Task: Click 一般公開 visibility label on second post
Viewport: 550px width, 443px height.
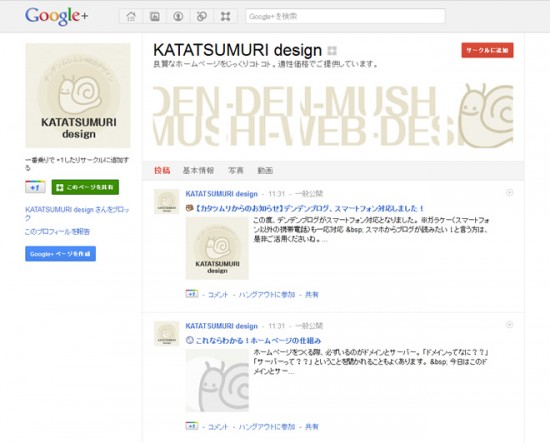Action: coord(309,326)
